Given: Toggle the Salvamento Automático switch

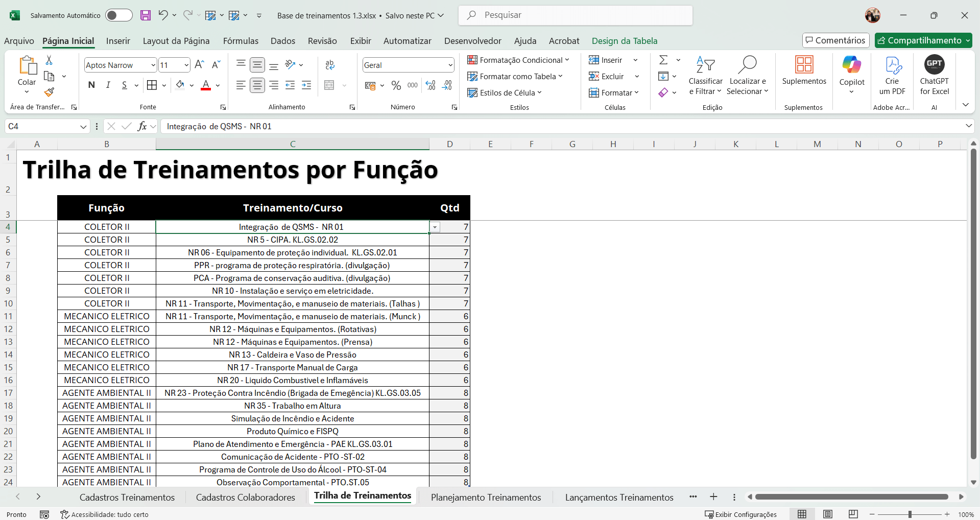Looking at the screenshot, I should 118,15.
